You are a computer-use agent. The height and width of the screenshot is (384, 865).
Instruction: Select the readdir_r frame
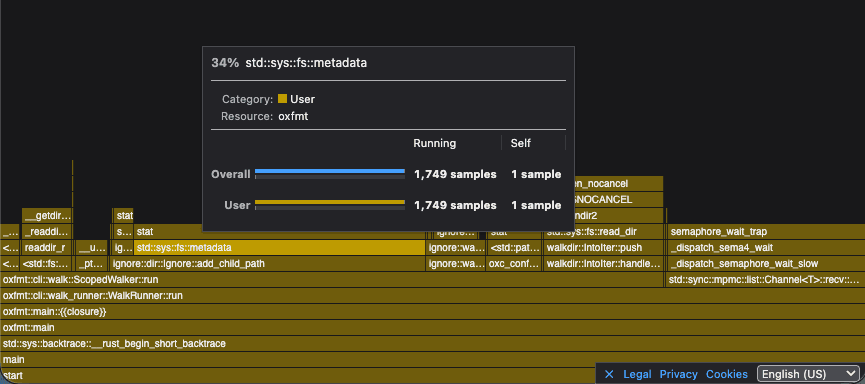[x=47, y=248]
